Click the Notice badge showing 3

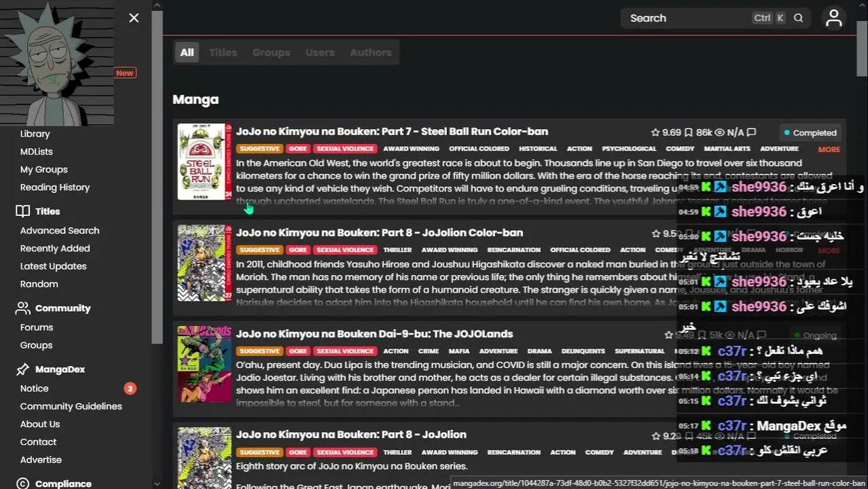[x=130, y=388]
